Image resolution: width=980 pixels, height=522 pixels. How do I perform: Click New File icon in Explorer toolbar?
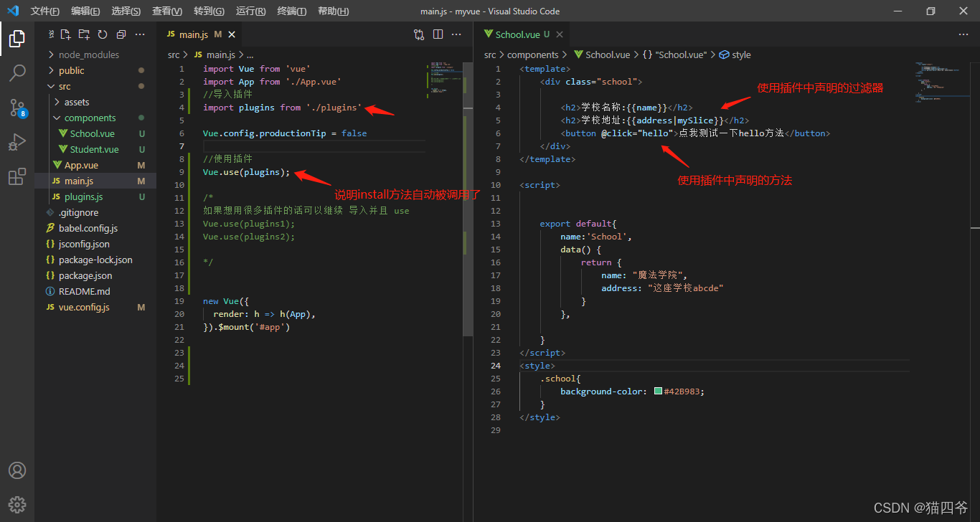click(66, 34)
